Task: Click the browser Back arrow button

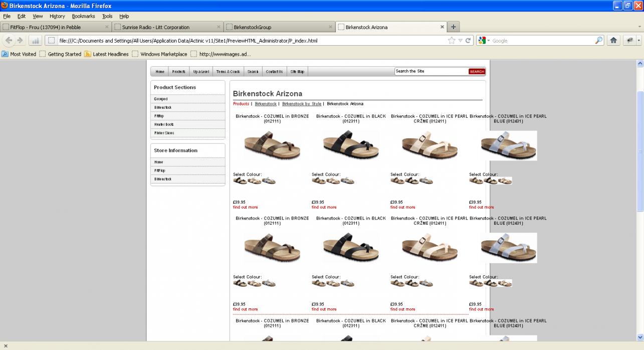Action: click(9, 41)
